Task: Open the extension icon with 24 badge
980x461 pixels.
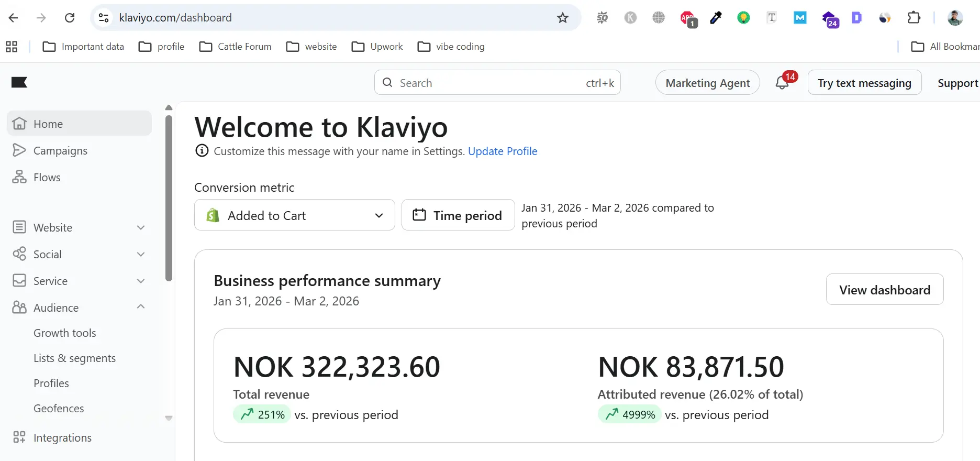Action: click(x=830, y=19)
